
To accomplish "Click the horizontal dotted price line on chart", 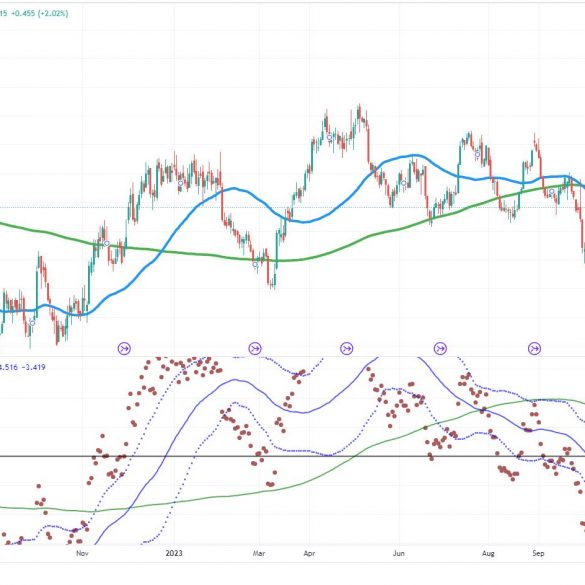I will [292, 207].
